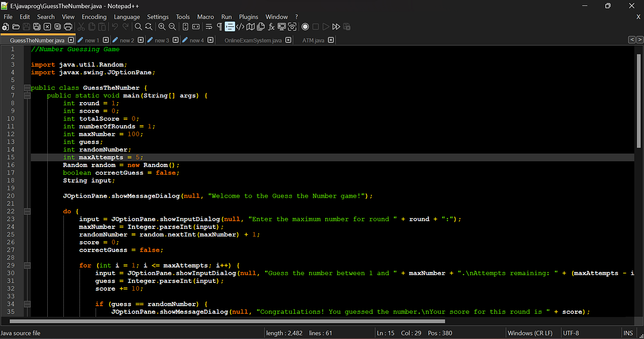Create a new document with the New toolbar icon

click(x=5, y=26)
